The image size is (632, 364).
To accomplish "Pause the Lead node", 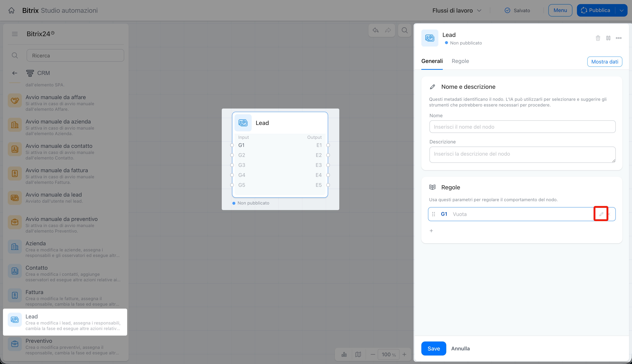I will (608, 38).
